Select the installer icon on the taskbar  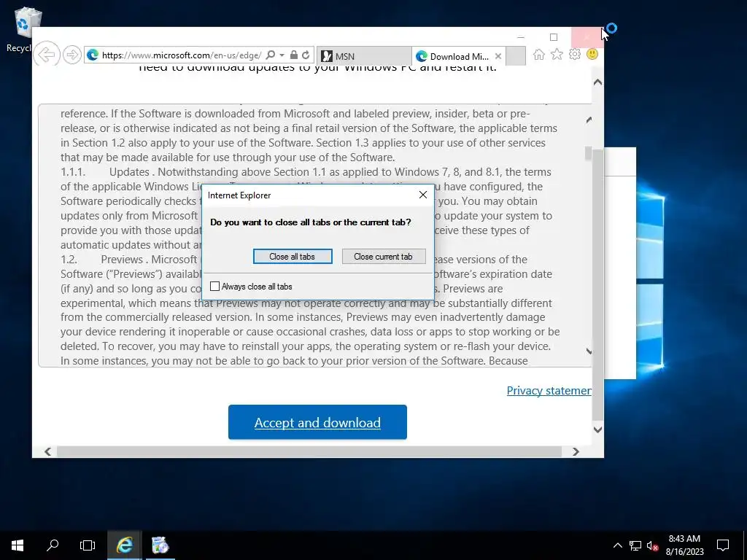(x=160, y=545)
